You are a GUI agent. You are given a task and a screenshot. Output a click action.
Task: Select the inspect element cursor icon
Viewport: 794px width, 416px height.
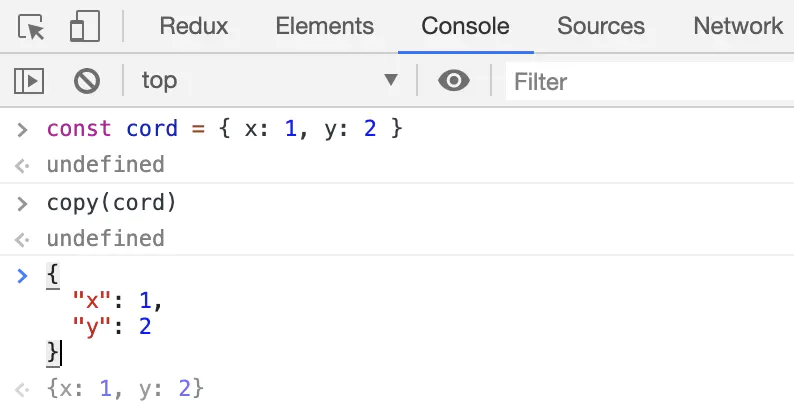point(33,27)
